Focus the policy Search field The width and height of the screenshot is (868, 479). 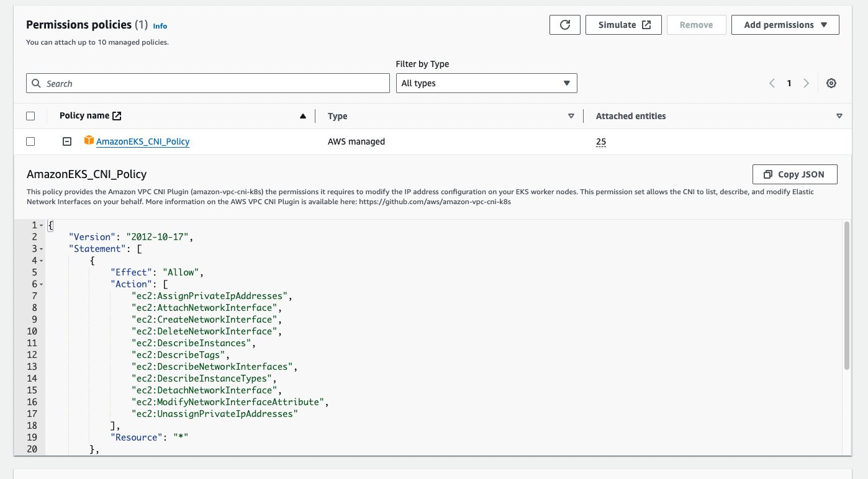(208, 83)
